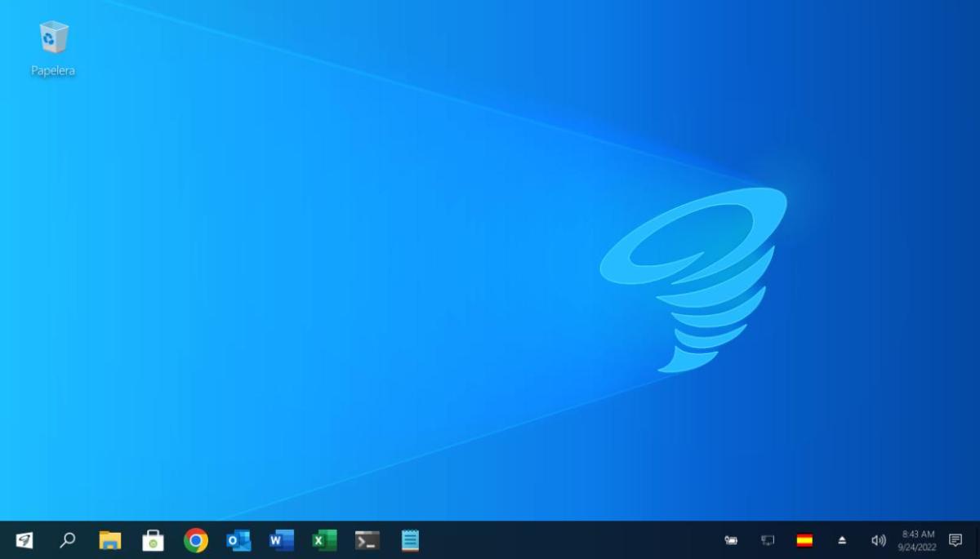Open the volume speaker control
Screen dimensions: 980x559
click(879, 540)
